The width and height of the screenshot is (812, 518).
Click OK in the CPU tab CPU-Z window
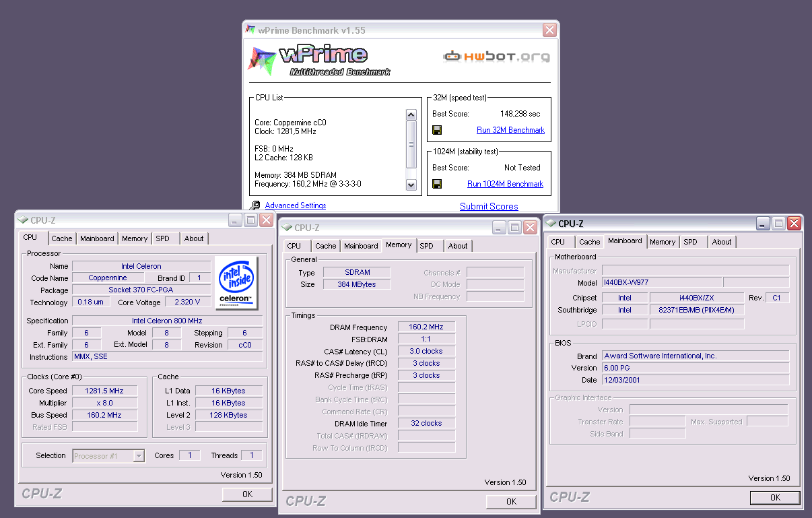(247, 494)
